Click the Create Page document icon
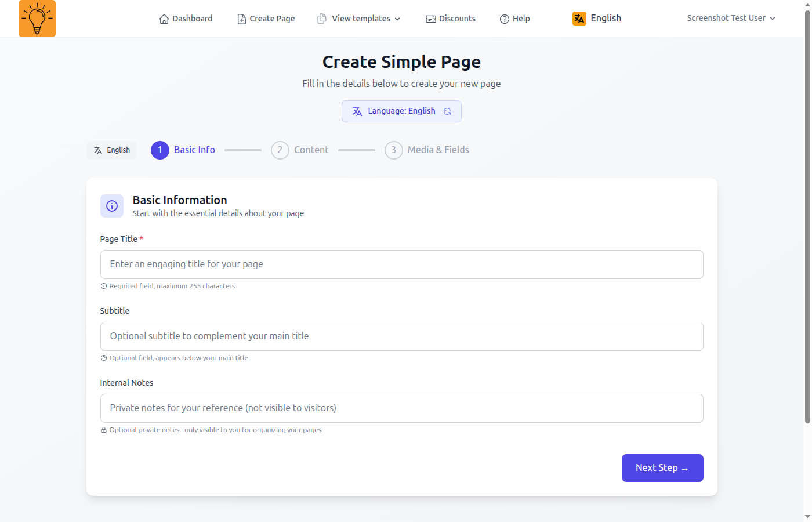Image resolution: width=812 pixels, height=522 pixels. tap(242, 19)
